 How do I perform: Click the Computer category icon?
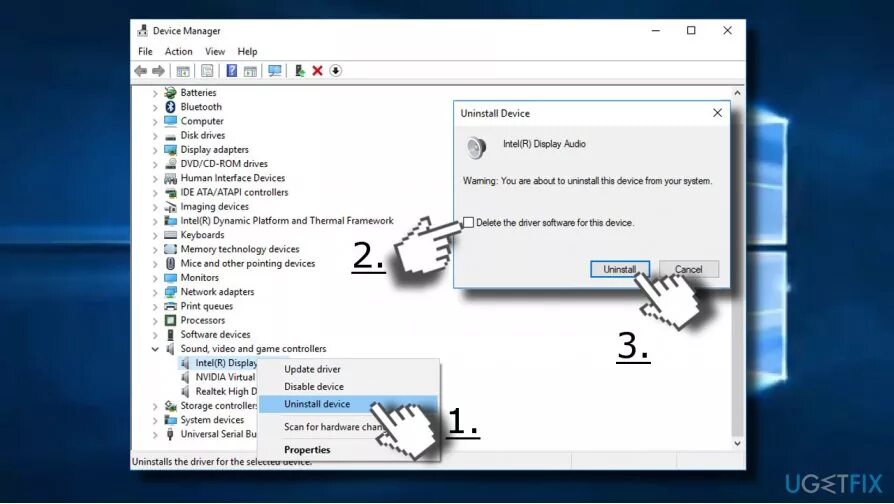coord(170,121)
